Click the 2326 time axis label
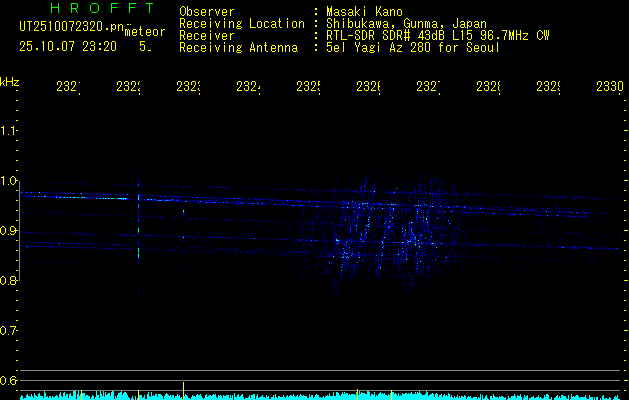The height and width of the screenshot is (400, 629). [368, 87]
